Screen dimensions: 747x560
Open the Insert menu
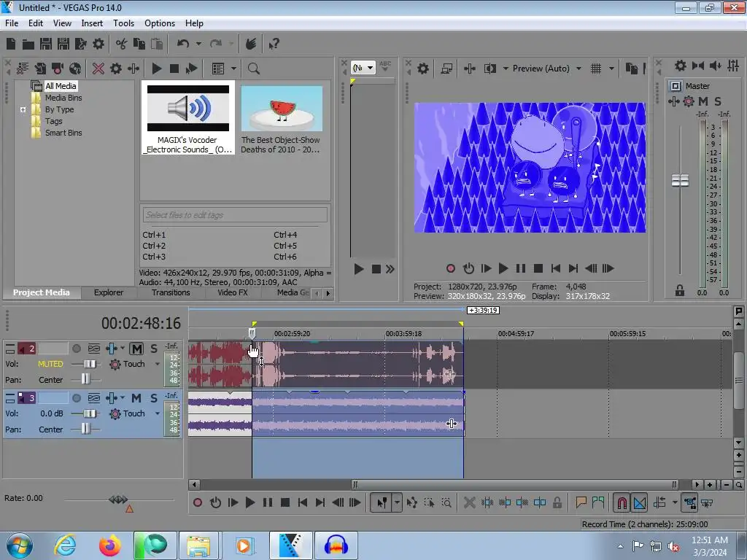pyautogui.click(x=92, y=23)
